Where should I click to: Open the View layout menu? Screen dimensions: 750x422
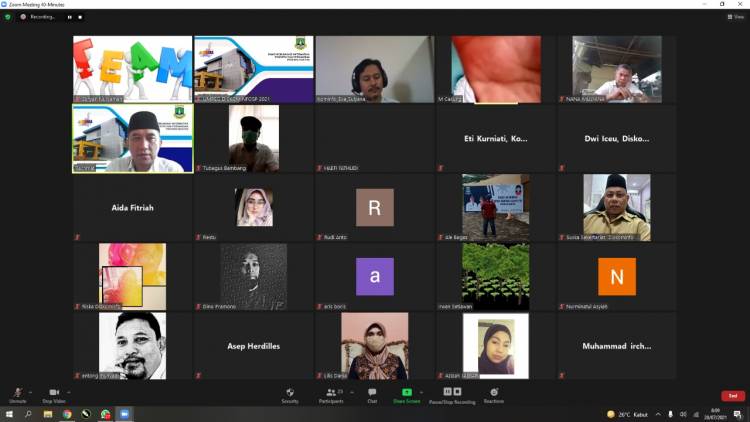click(736, 17)
